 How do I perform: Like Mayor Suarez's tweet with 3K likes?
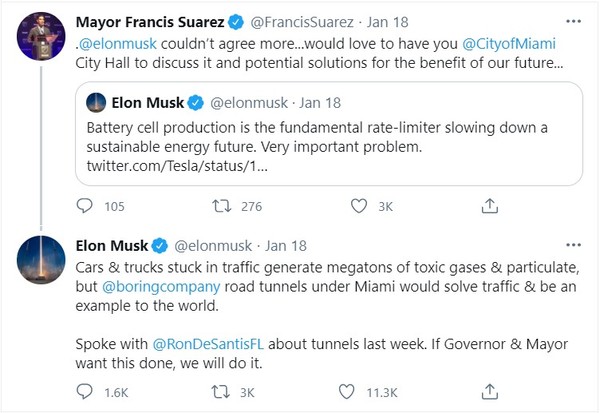coord(357,206)
